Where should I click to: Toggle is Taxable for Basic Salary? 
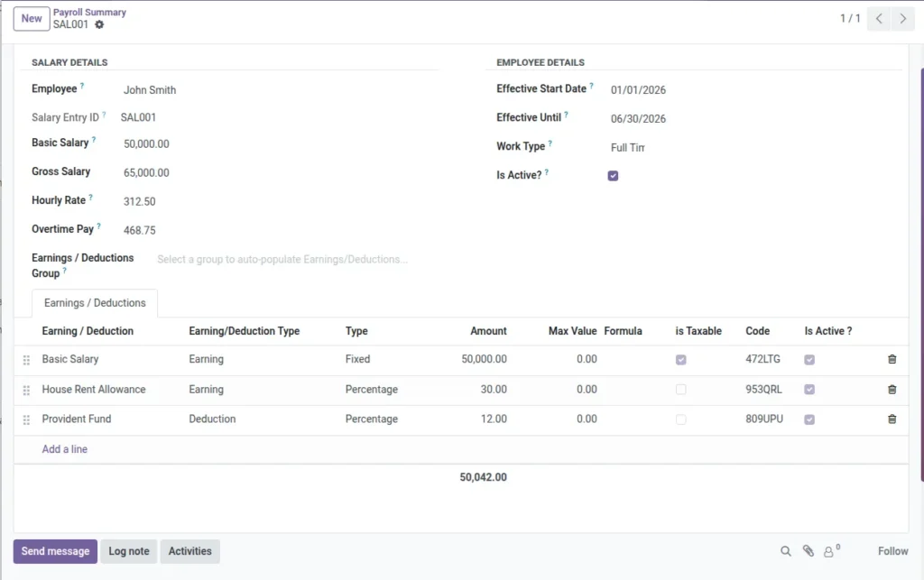680,360
